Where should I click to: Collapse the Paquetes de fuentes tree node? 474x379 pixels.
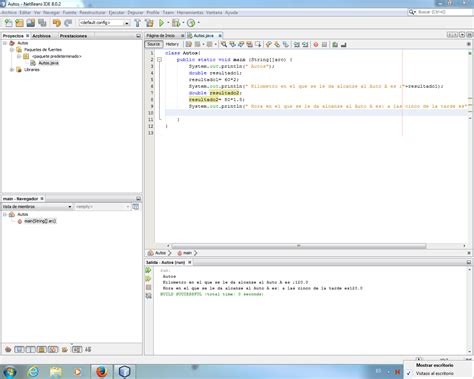(x=12, y=50)
